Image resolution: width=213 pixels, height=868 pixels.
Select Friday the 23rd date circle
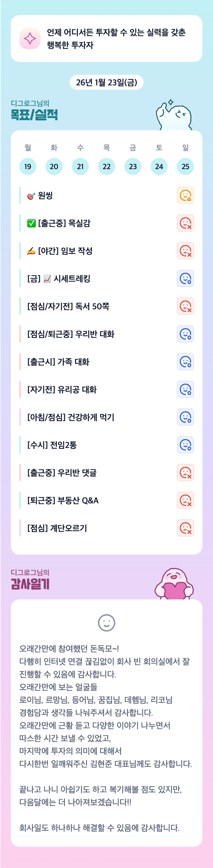pos(133,166)
